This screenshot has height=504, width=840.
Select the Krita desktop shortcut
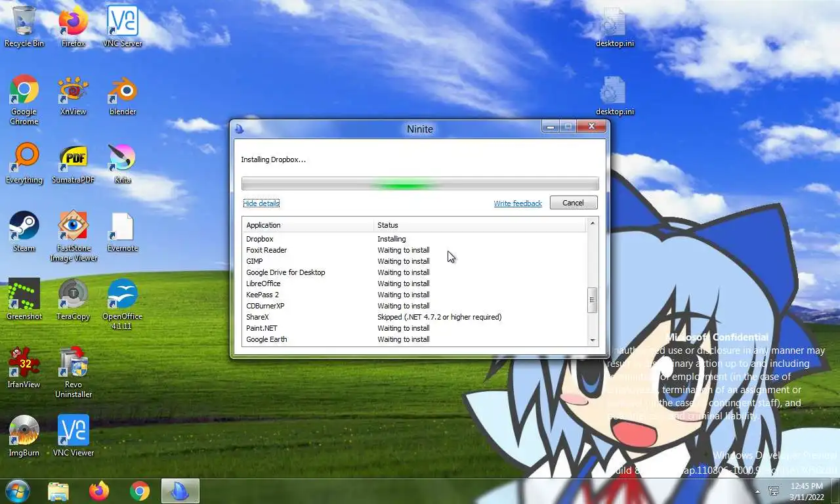122,163
